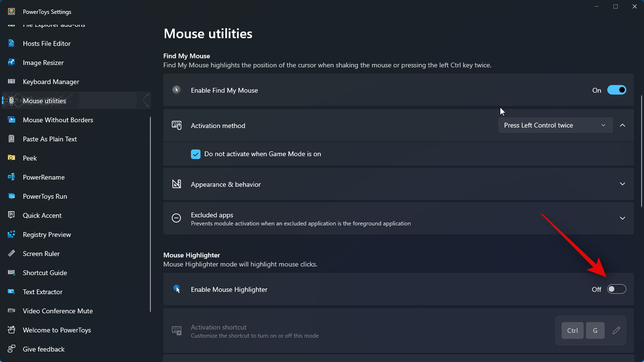
Task: Select the Peek module icon
Action: [11, 158]
